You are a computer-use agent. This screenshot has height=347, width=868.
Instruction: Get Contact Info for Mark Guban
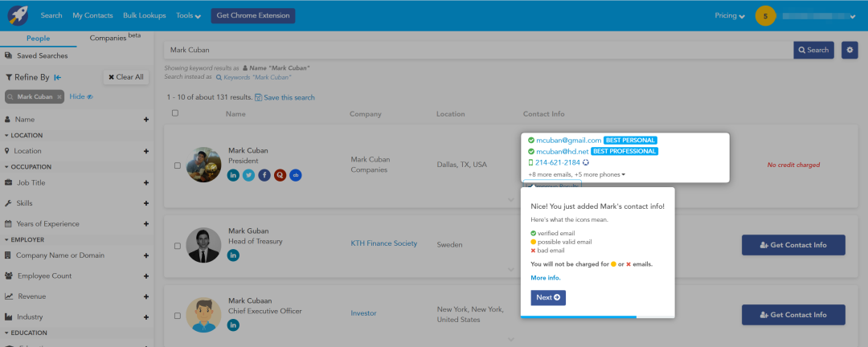click(793, 245)
